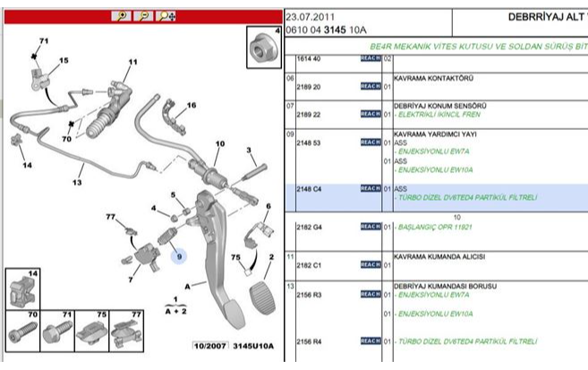Viewport: 588px width, 370px height.
Task: Select part number 2182 G4
Action: [309, 228]
